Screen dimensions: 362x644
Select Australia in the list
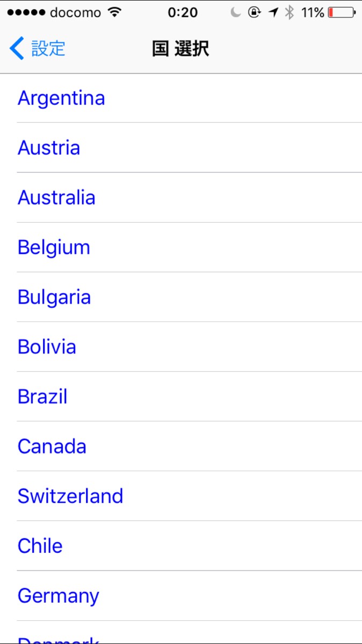(x=56, y=197)
